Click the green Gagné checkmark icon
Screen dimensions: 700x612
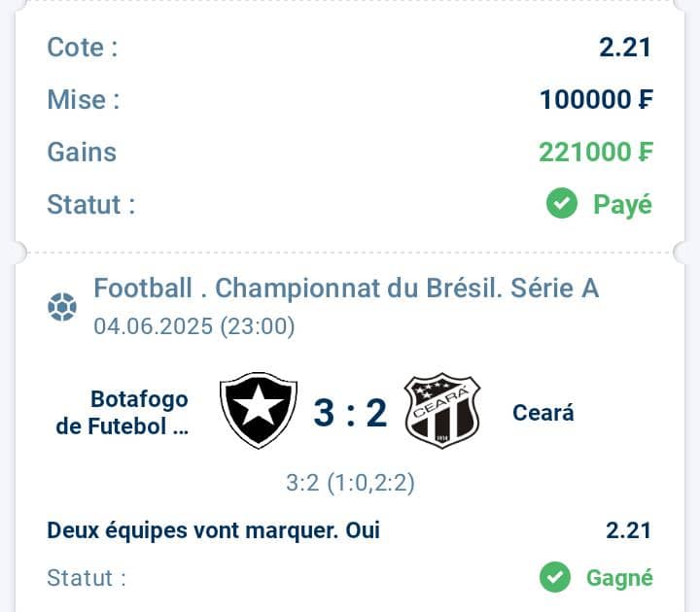pos(555,577)
